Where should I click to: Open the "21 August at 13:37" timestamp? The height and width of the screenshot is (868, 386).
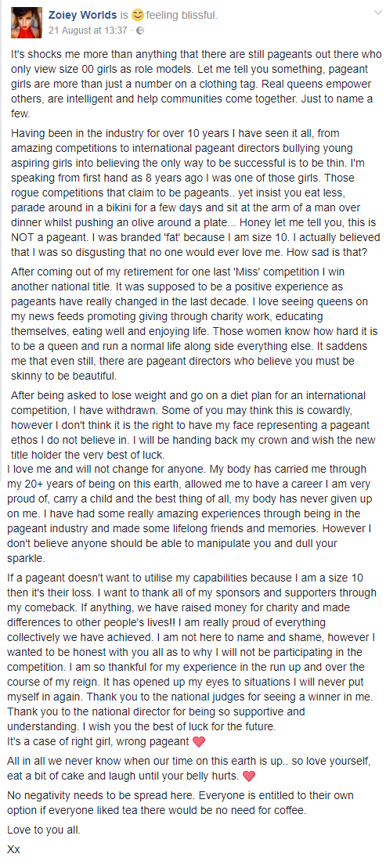88,31
